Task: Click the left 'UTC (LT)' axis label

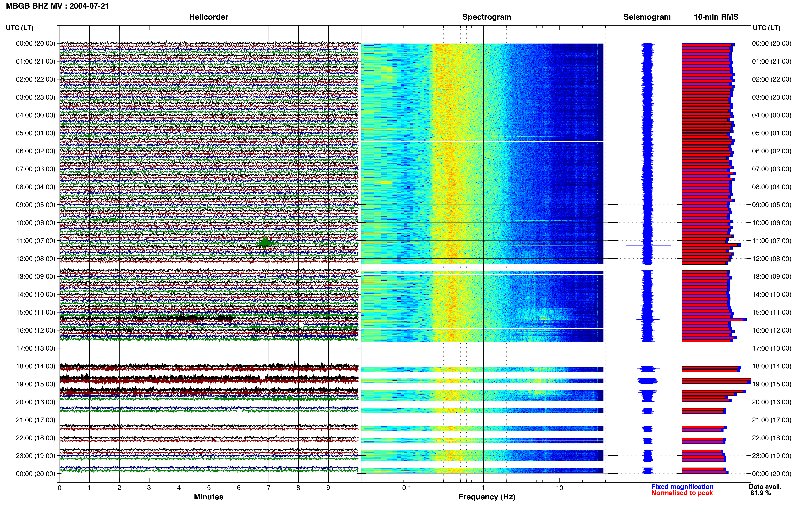Action: 20,28
